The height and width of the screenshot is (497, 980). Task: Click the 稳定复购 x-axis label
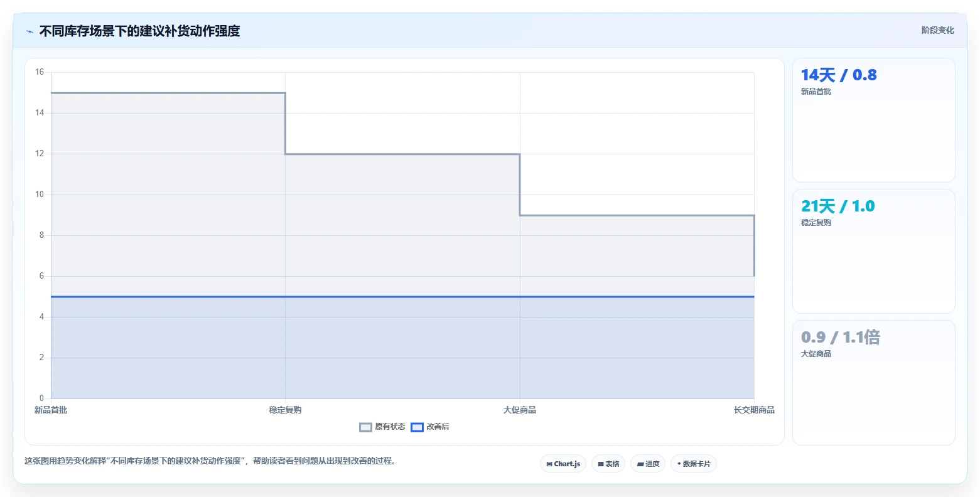[285, 410]
